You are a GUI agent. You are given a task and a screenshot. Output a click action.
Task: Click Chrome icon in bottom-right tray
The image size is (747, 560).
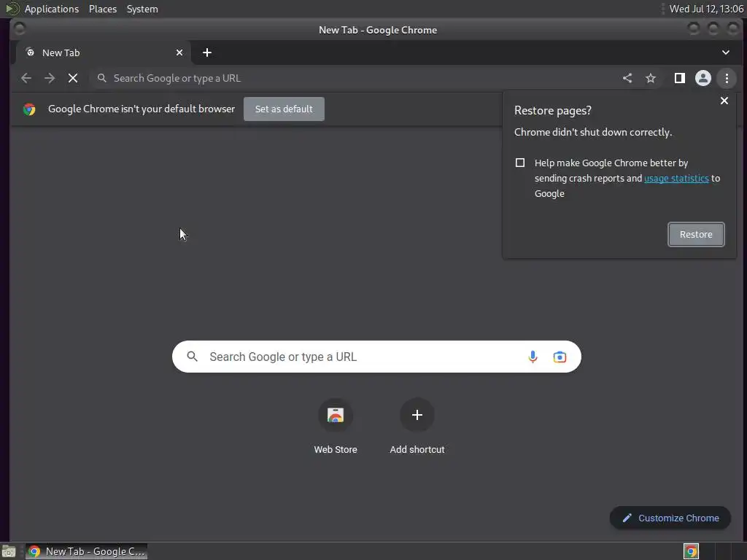point(691,551)
